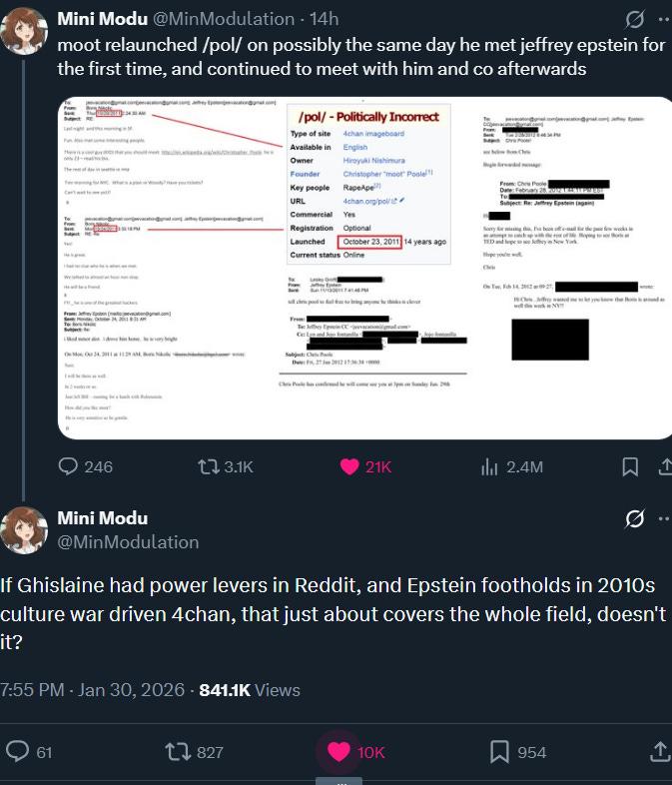This screenshot has height=785, width=672.
Task: View analytics showing 2.4M views
Action: pos(490,466)
